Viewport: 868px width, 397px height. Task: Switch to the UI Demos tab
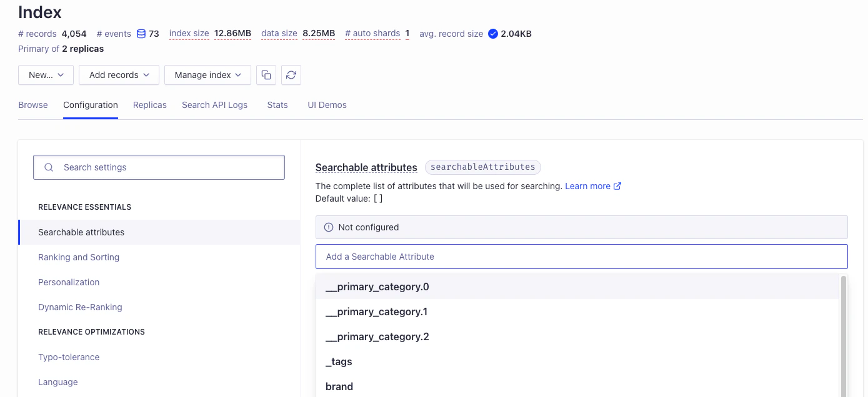[x=327, y=105]
